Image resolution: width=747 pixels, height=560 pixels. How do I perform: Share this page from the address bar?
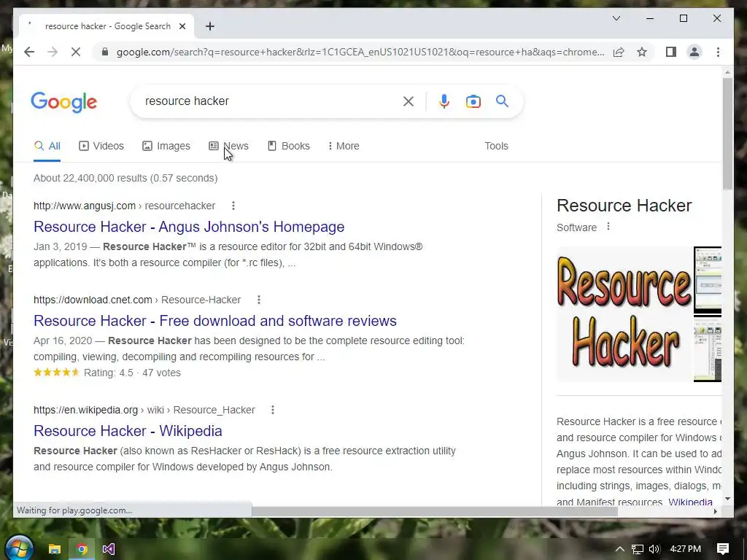(x=619, y=52)
